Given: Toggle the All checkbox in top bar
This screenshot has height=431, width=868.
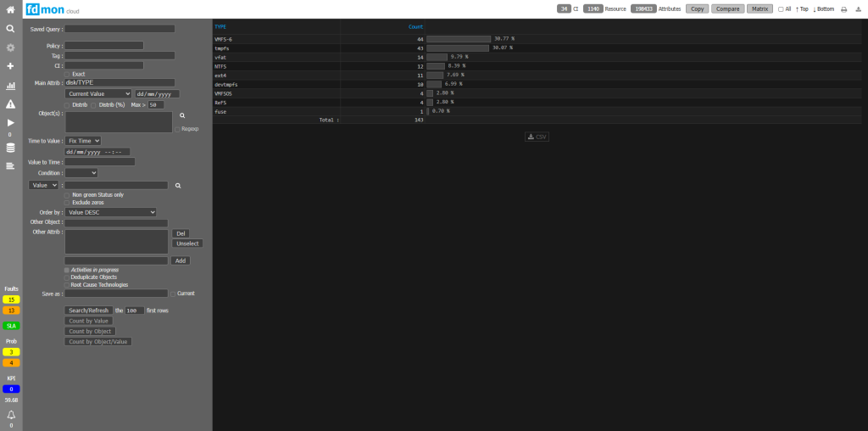Looking at the screenshot, I should point(781,8).
